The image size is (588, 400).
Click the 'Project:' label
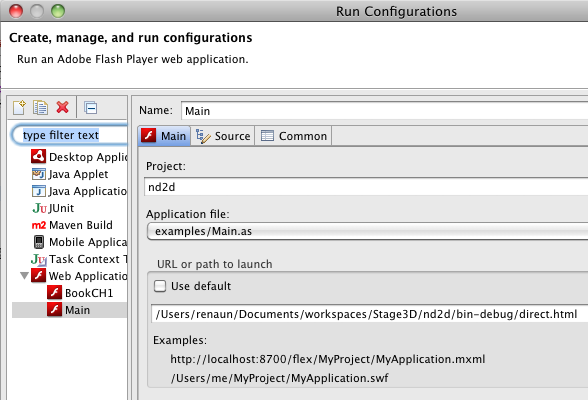[166, 166]
